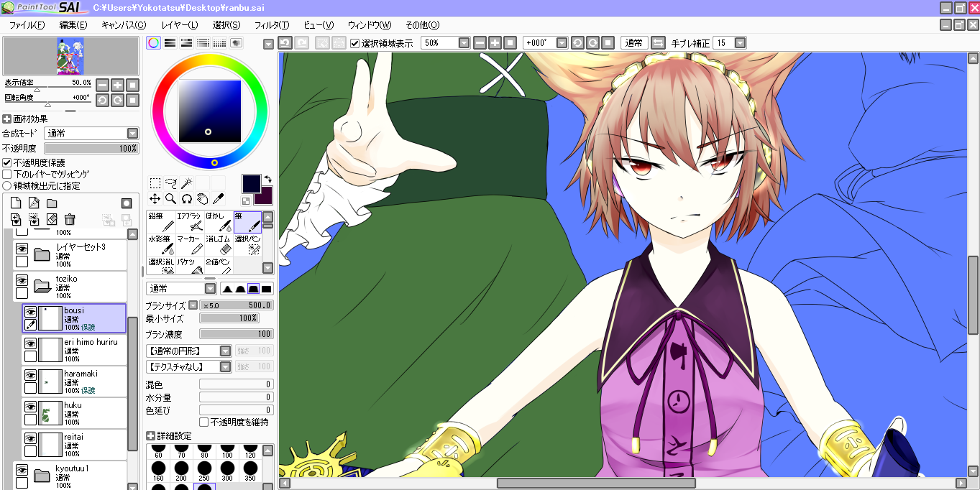Image resolution: width=980 pixels, height=490 pixels.
Task: Open the レイヤー(L) menu
Action: pyautogui.click(x=179, y=25)
